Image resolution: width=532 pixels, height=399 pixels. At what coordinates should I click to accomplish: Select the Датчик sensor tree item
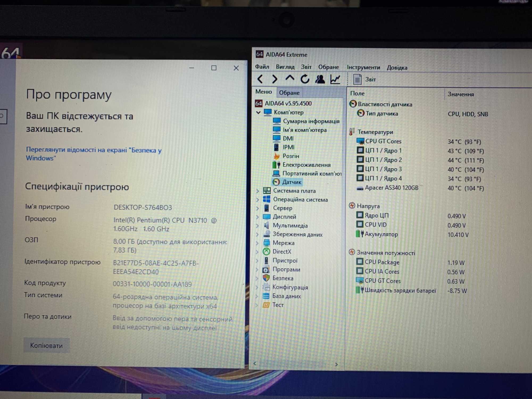click(x=287, y=182)
